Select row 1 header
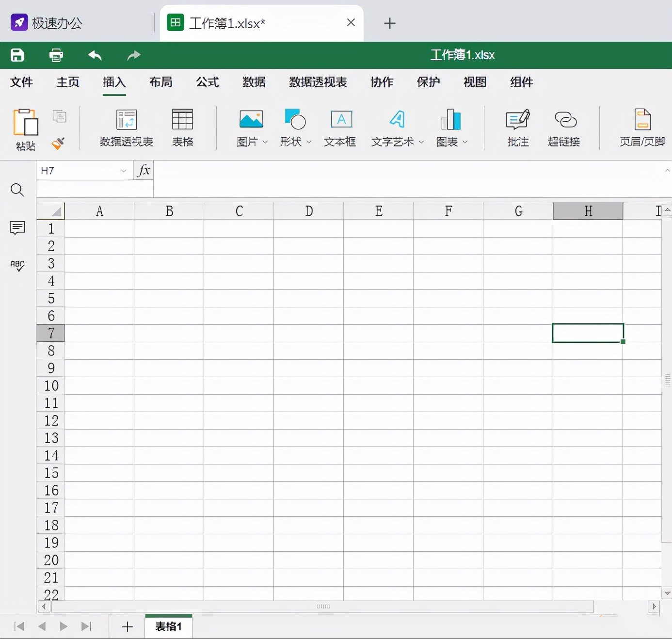 click(x=50, y=228)
